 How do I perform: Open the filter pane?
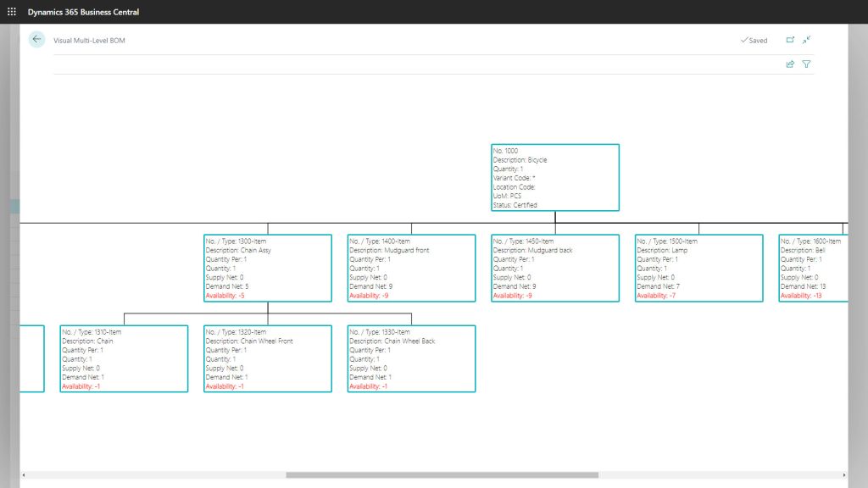pos(805,64)
